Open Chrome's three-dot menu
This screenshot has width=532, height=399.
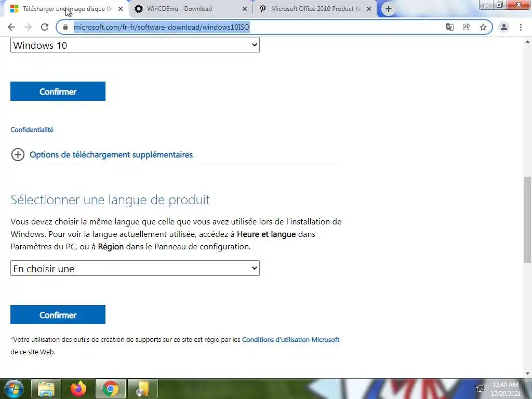(x=521, y=27)
